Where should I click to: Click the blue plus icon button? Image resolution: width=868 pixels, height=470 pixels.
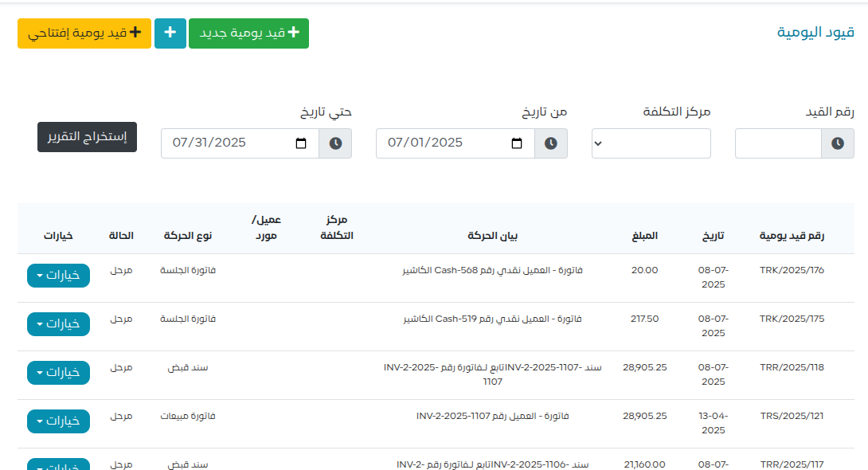[170, 33]
